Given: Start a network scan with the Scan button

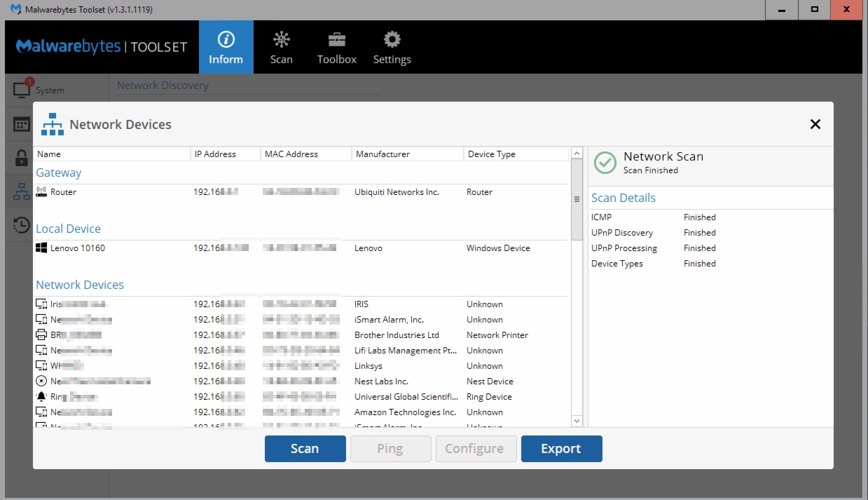Looking at the screenshot, I should (x=305, y=448).
